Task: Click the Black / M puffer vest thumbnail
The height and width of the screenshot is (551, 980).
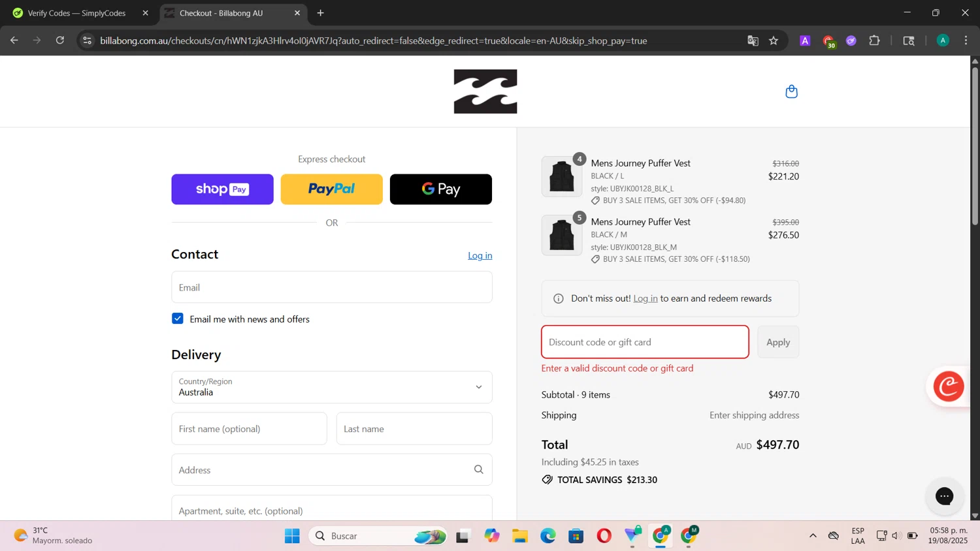Action: 562,235
